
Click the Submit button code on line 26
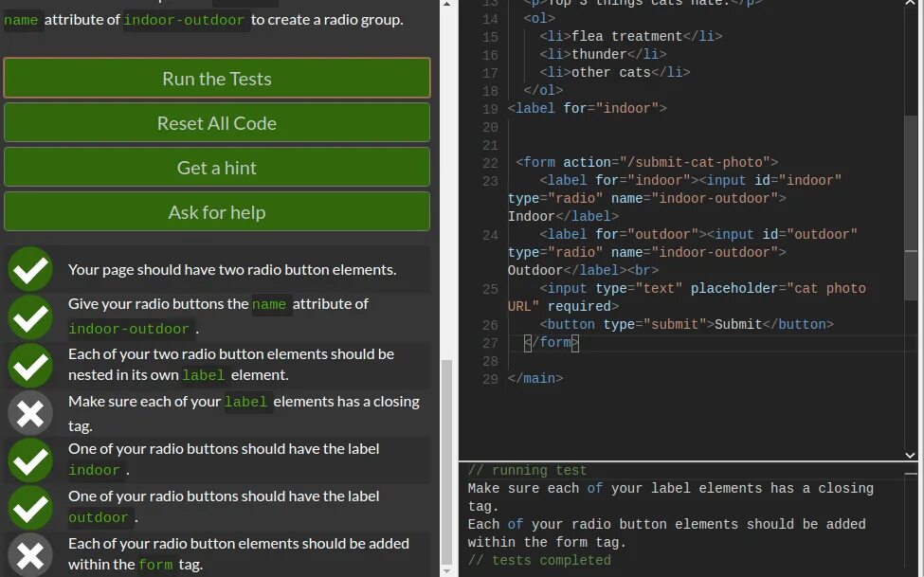pos(686,324)
